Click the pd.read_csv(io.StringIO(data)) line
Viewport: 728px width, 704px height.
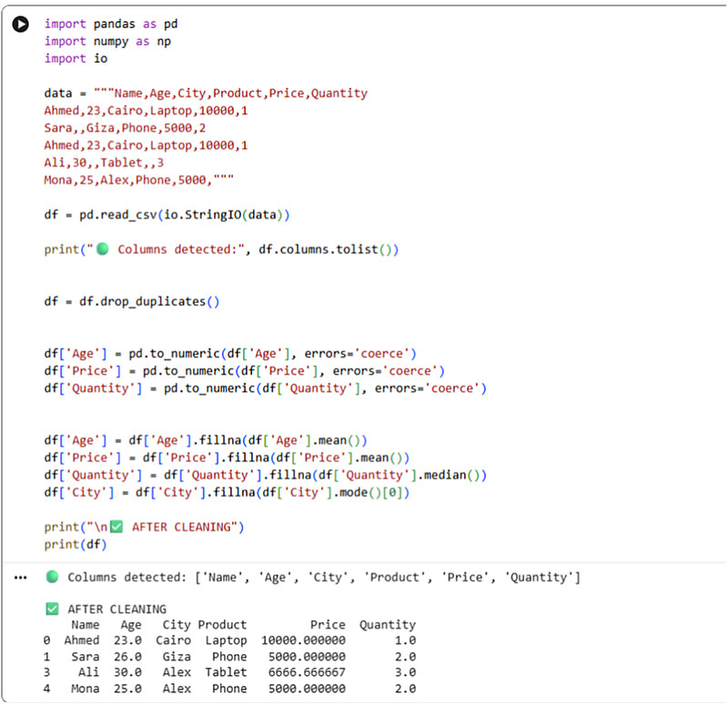tap(167, 215)
